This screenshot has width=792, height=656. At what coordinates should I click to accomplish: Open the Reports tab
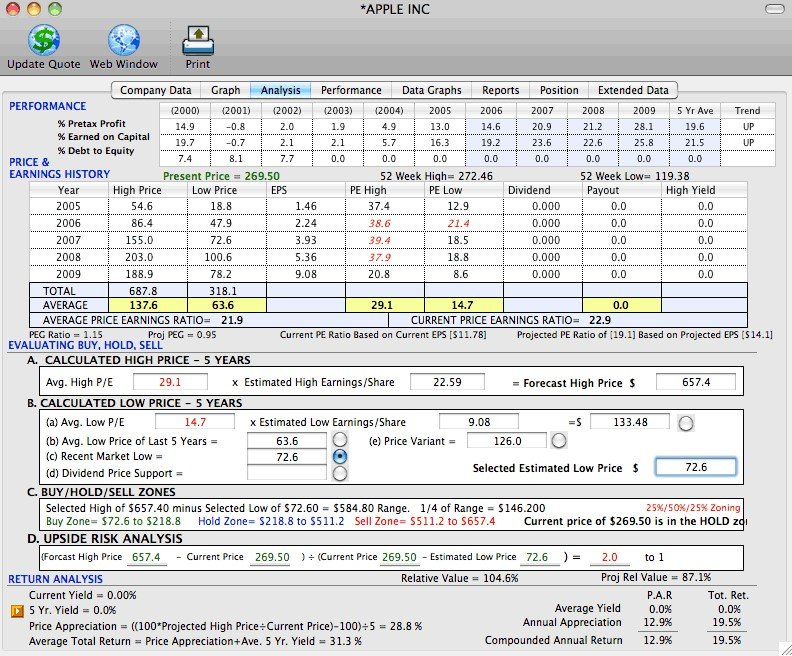[500, 90]
